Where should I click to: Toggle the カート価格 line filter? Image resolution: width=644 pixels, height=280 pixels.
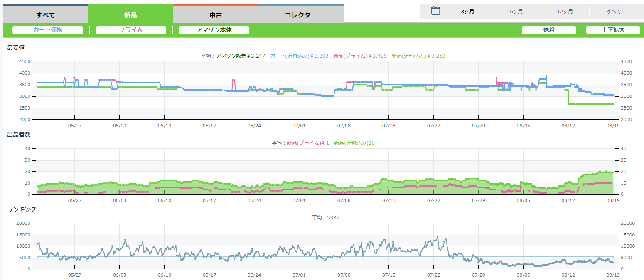click(x=48, y=30)
